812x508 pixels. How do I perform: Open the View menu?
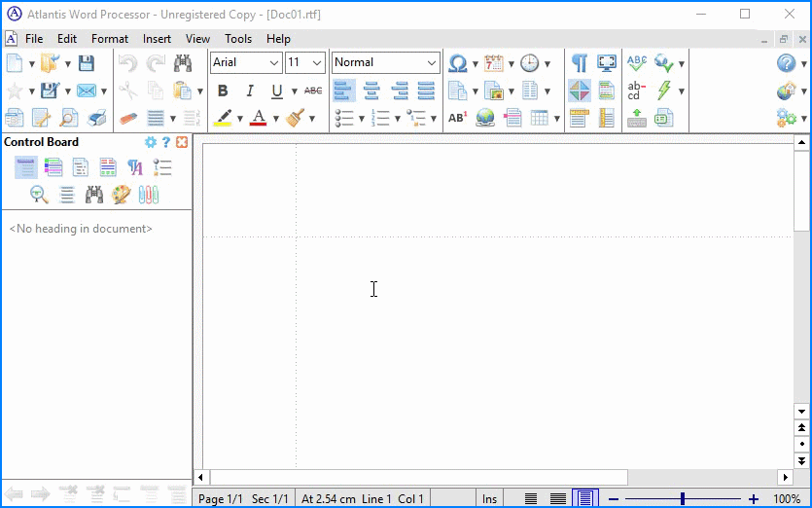click(x=197, y=39)
